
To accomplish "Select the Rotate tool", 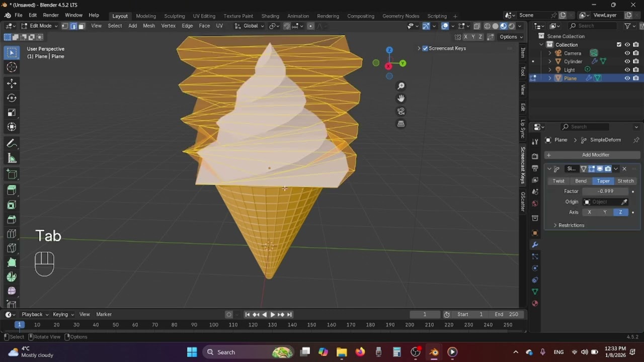I will [12, 98].
